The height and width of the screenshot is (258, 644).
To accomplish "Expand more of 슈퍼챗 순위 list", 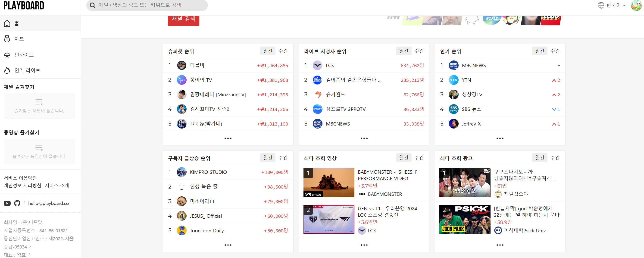I will [x=228, y=138].
